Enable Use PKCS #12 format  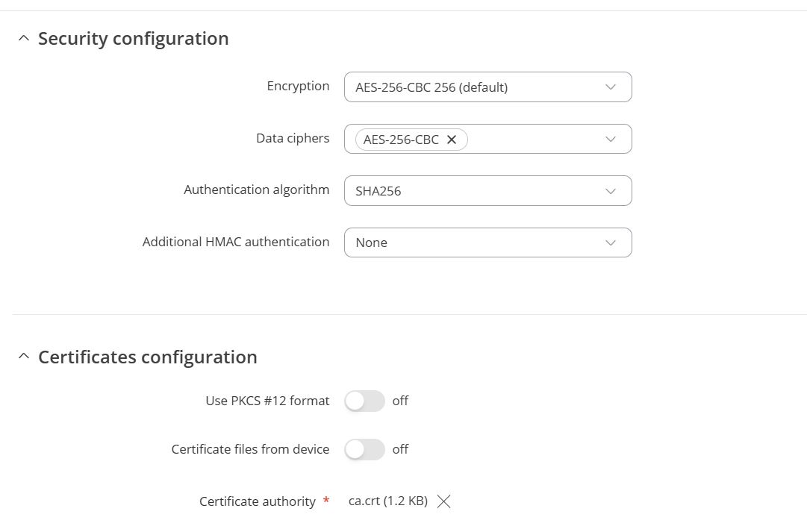[364, 401]
